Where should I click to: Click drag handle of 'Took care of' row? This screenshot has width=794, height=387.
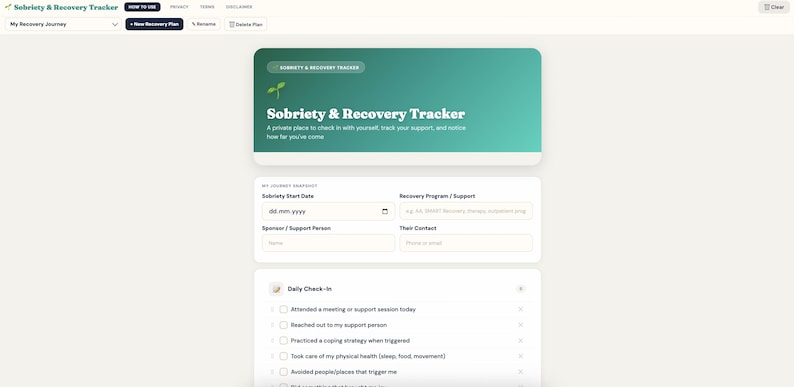[x=272, y=357]
